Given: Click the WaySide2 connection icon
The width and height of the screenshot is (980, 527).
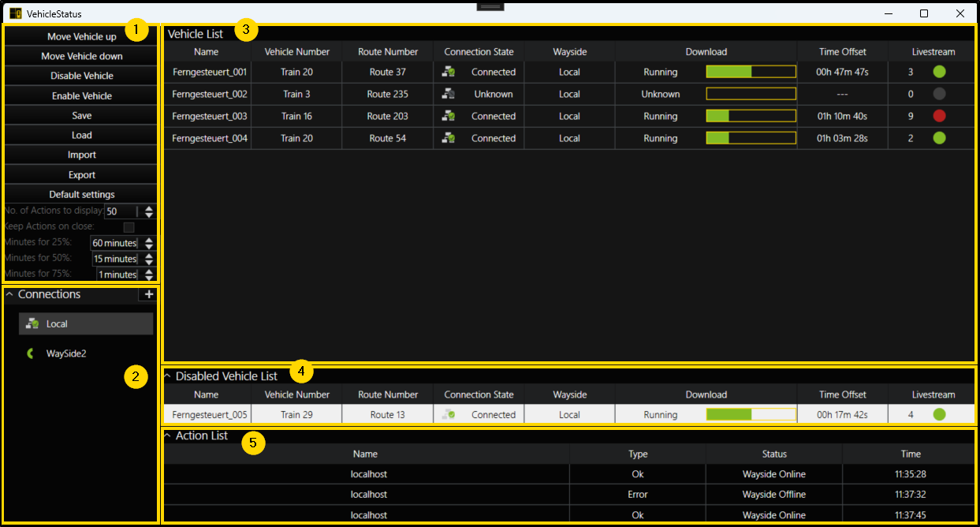Looking at the screenshot, I should (29, 353).
